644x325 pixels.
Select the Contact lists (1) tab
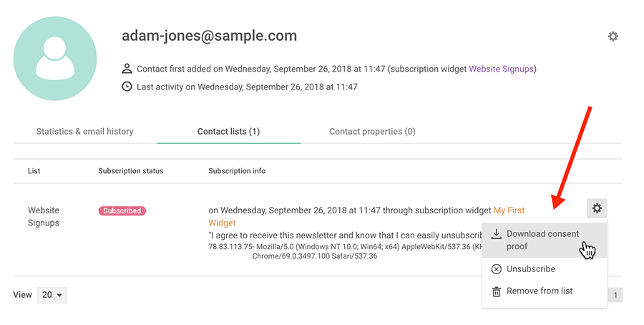(x=229, y=132)
